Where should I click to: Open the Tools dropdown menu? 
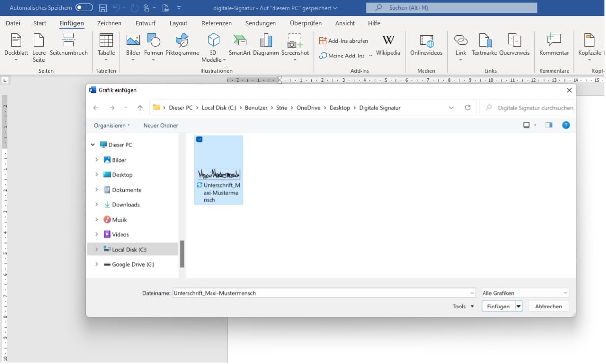[462, 306]
